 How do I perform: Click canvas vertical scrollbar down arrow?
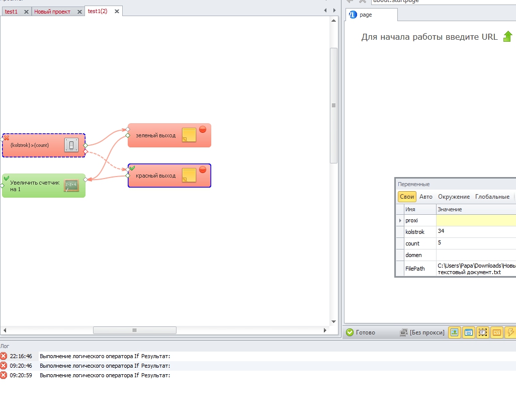click(333, 321)
